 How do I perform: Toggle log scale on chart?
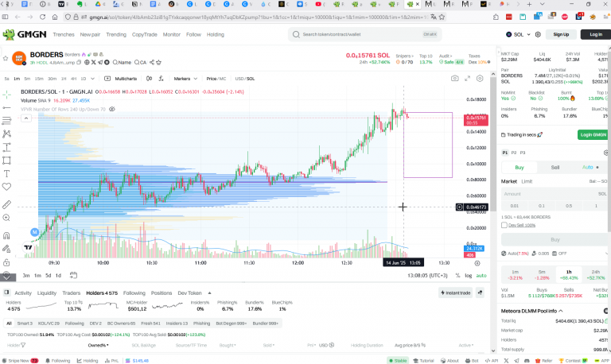click(469, 275)
